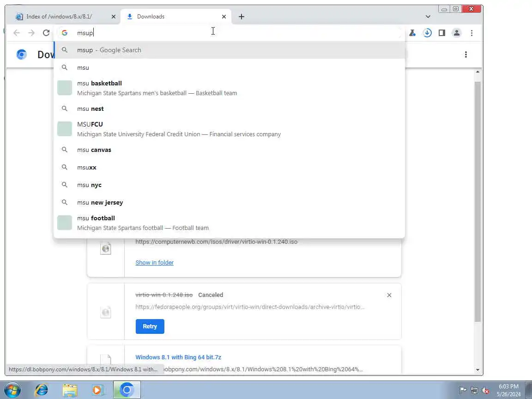
Task: Open Windows Explorer from taskbar
Action: point(70,390)
